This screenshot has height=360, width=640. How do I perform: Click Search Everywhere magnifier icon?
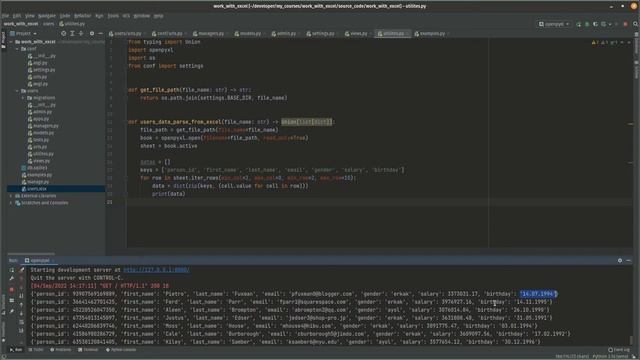(x=636, y=24)
